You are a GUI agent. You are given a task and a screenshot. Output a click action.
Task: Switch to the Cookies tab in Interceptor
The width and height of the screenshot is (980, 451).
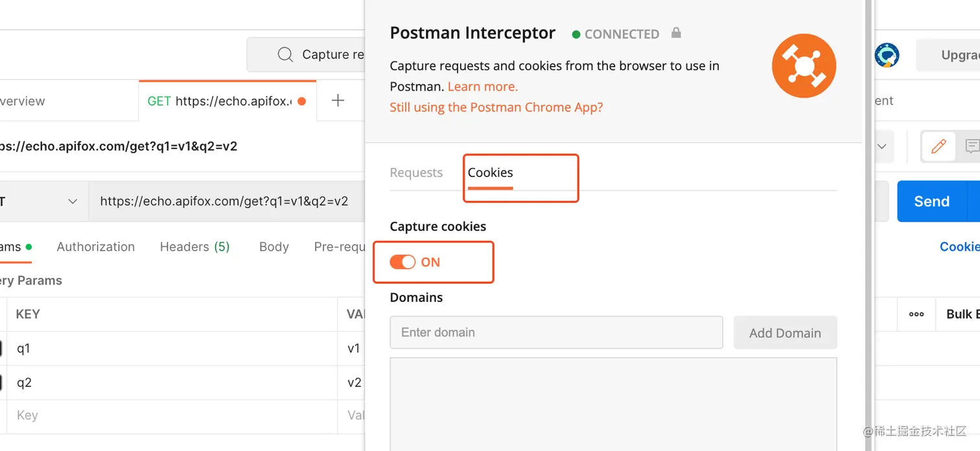point(489,172)
